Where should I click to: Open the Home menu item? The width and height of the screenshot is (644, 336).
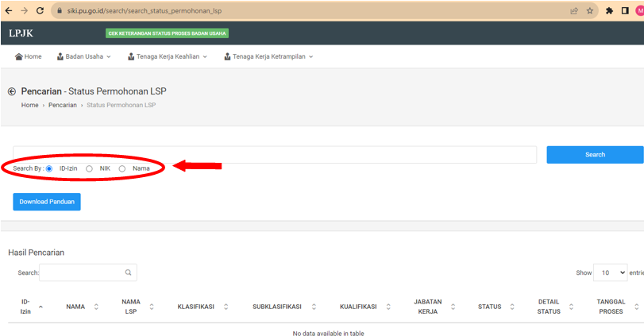coord(29,56)
